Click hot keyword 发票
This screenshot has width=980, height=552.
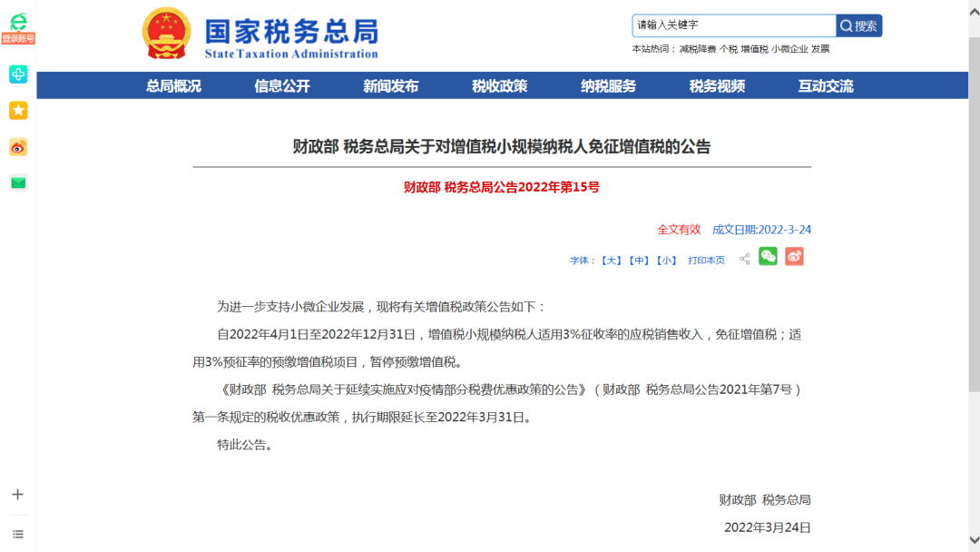pos(820,49)
